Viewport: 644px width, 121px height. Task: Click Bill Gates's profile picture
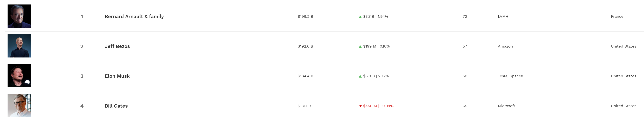click(19, 105)
